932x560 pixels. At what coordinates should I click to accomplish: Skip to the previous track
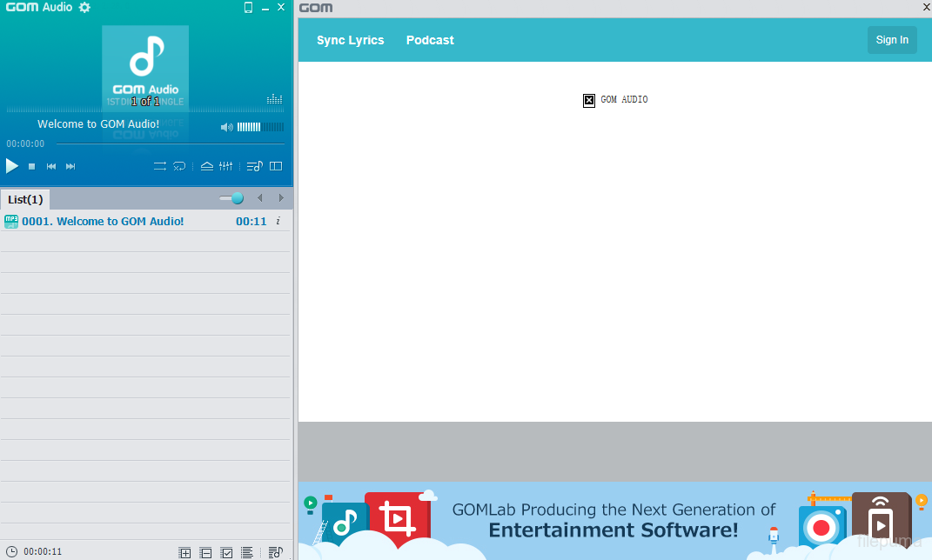click(x=51, y=166)
